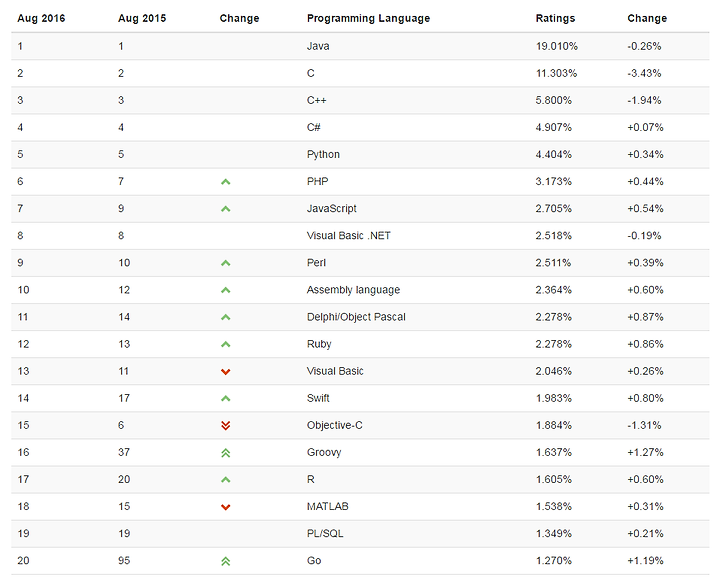Click the 1.605% rating value
The width and height of the screenshot is (720, 586).
554,480
